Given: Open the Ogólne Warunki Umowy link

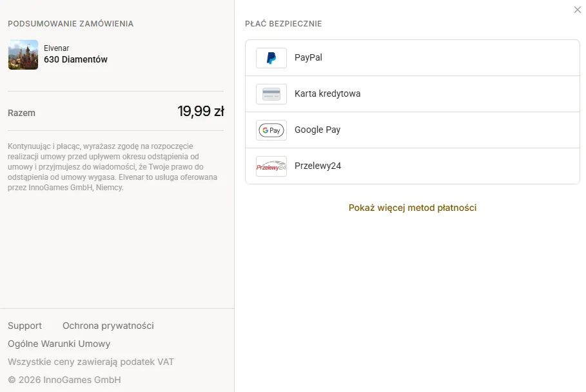Looking at the screenshot, I should click(x=59, y=344).
